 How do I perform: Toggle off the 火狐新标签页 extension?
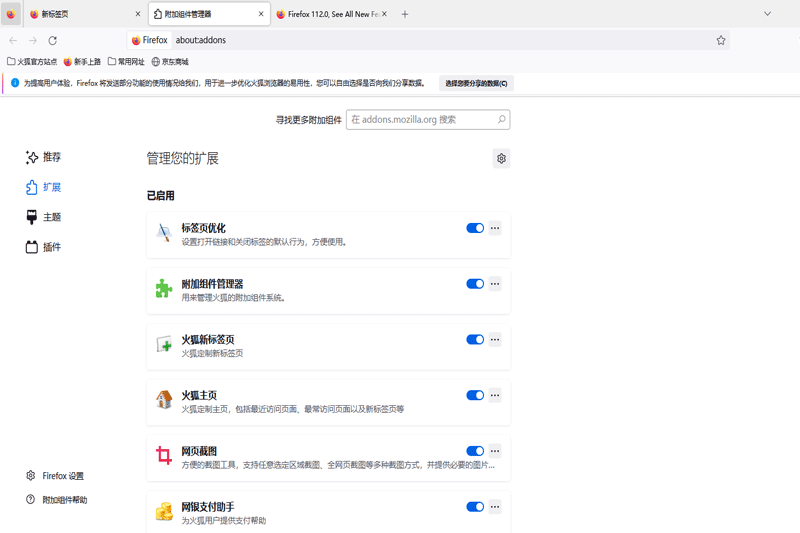click(475, 340)
